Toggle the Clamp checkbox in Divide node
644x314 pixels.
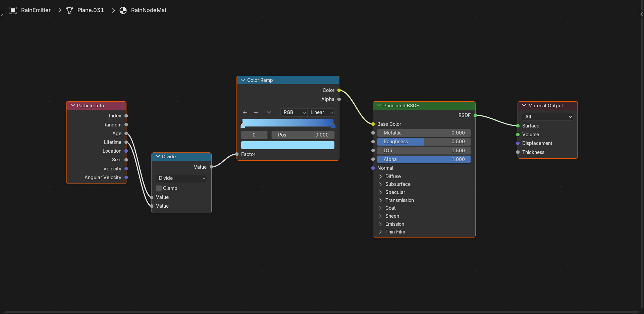click(x=159, y=188)
